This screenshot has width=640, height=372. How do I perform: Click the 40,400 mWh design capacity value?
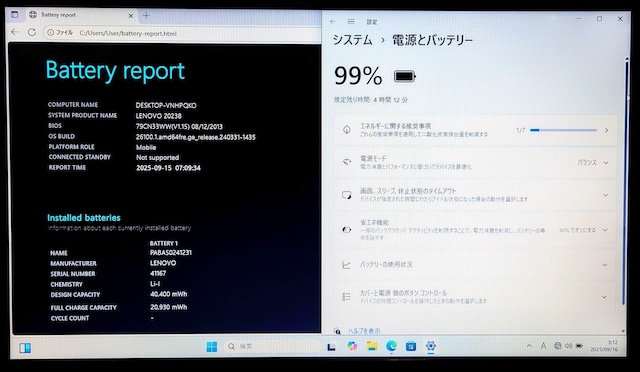[169, 294]
